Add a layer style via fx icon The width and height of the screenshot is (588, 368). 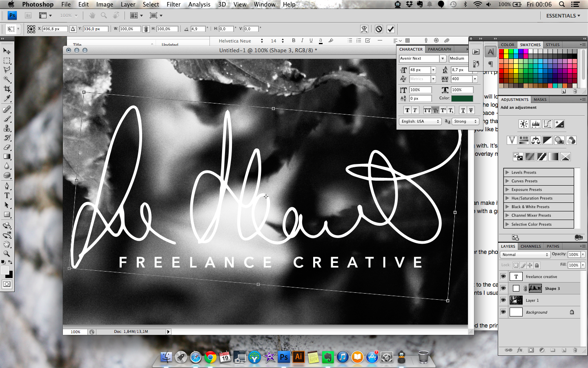pyautogui.click(x=520, y=350)
